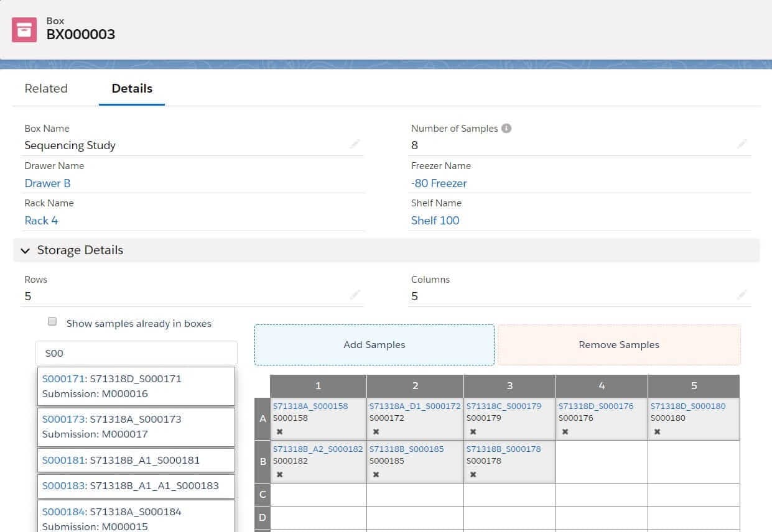Remove sample S000179 using its x icon
This screenshot has width=772, height=532.
(473, 431)
